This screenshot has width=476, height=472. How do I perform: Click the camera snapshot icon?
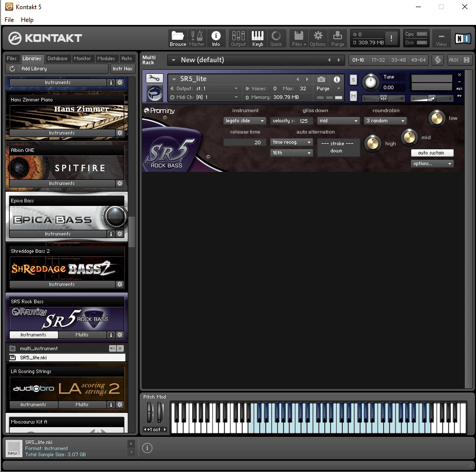pyautogui.click(x=321, y=80)
